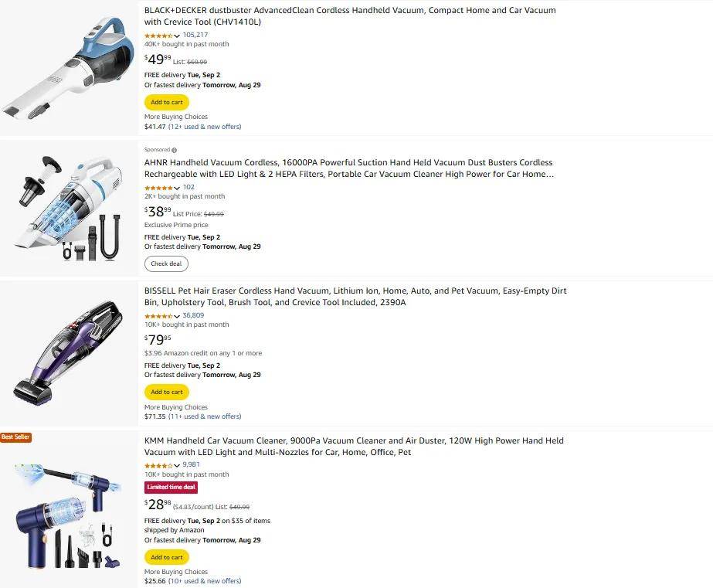Open the 36,809 reviews link
The width and height of the screenshot is (713, 588).
(x=193, y=315)
